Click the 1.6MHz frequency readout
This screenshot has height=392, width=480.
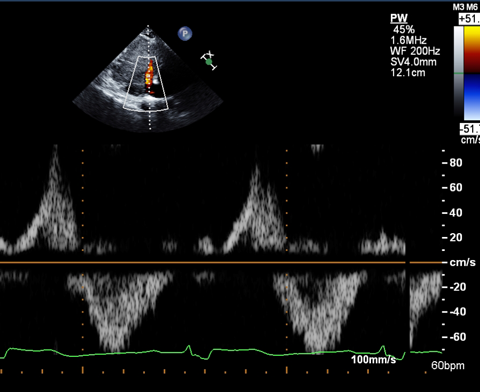click(408, 40)
